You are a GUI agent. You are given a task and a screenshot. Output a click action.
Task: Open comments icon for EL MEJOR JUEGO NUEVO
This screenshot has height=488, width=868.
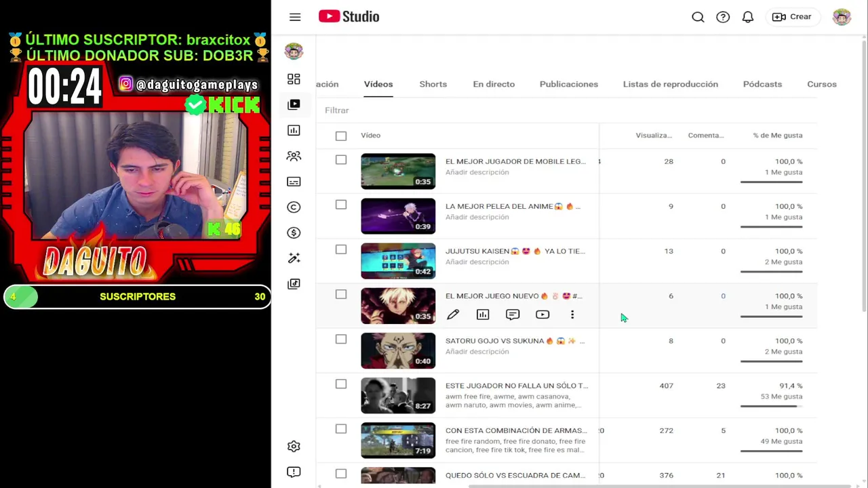click(x=513, y=314)
